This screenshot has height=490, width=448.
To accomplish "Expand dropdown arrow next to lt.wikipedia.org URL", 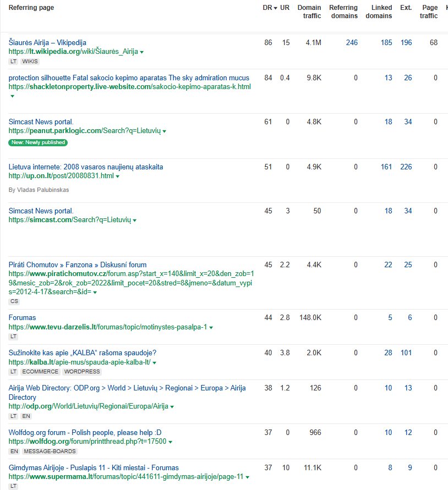I will 142,52.
